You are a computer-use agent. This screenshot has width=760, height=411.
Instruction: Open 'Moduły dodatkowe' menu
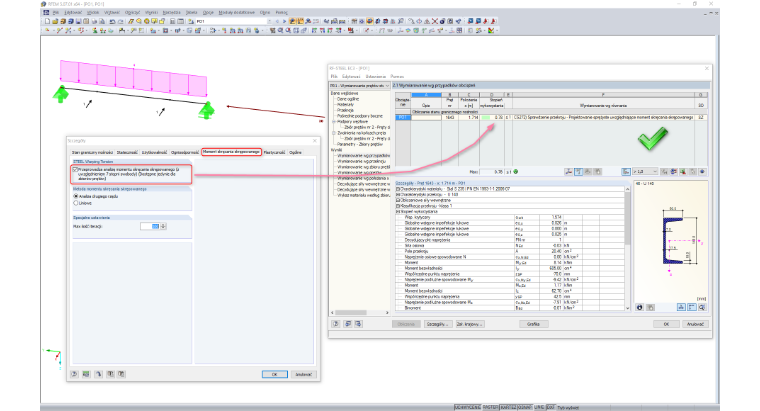click(x=236, y=13)
